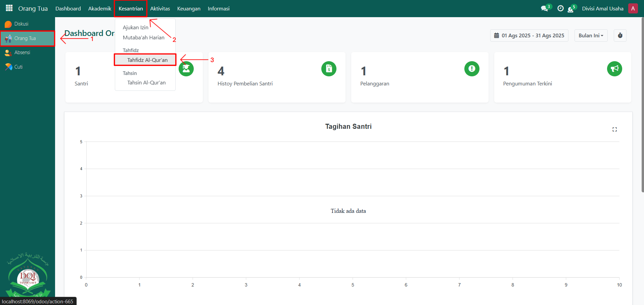The width and height of the screenshot is (644, 305).
Task: Open the Keuangan menu
Action: (x=188, y=9)
